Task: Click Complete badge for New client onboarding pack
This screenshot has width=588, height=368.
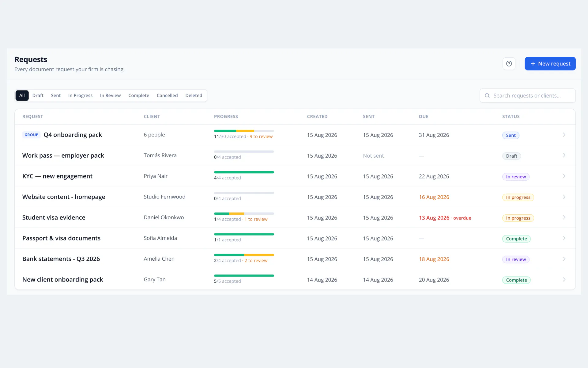Action: pyautogui.click(x=516, y=280)
